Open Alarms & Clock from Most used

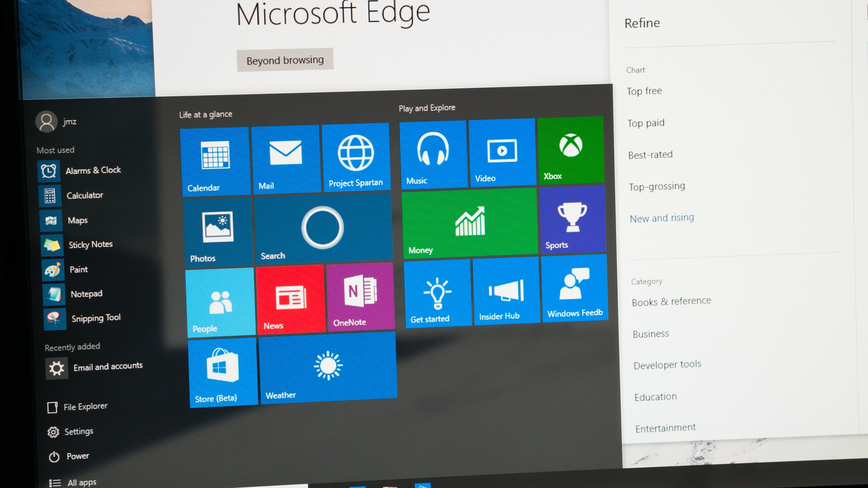point(80,171)
